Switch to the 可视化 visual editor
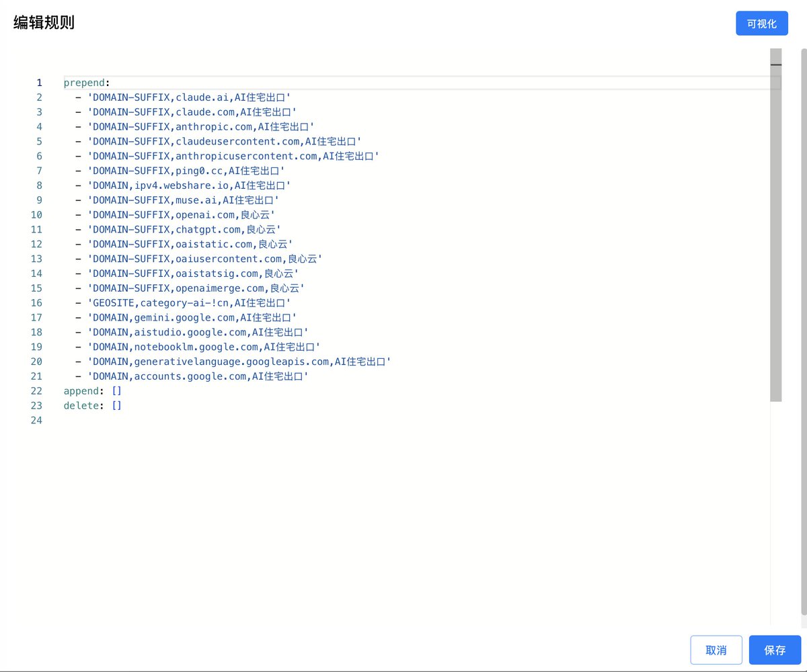Image resolution: width=807 pixels, height=672 pixels. [762, 24]
